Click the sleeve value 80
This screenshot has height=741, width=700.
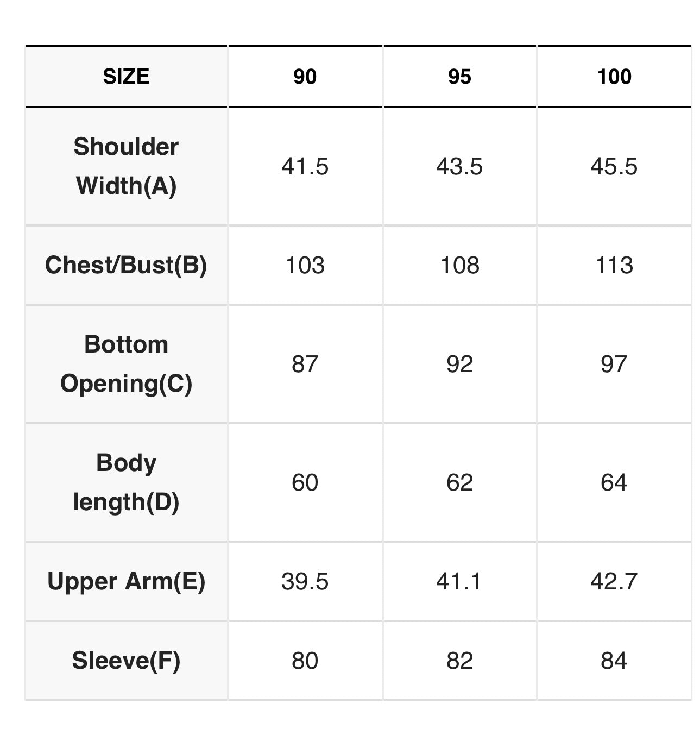pyautogui.click(x=305, y=661)
